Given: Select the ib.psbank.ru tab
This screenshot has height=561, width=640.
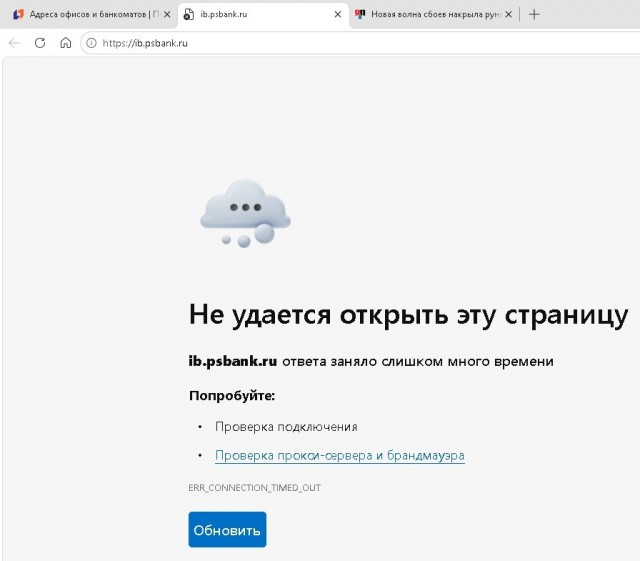Looking at the screenshot, I should tap(263, 14).
